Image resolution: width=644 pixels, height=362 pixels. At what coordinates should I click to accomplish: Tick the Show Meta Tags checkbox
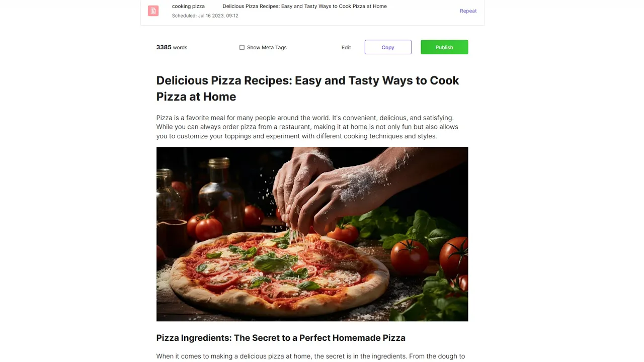[242, 47]
